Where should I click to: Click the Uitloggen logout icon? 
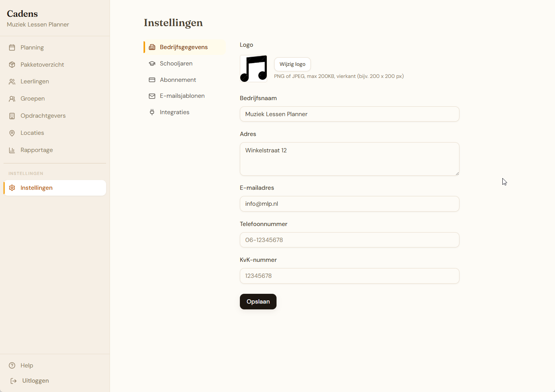coord(14,381)
